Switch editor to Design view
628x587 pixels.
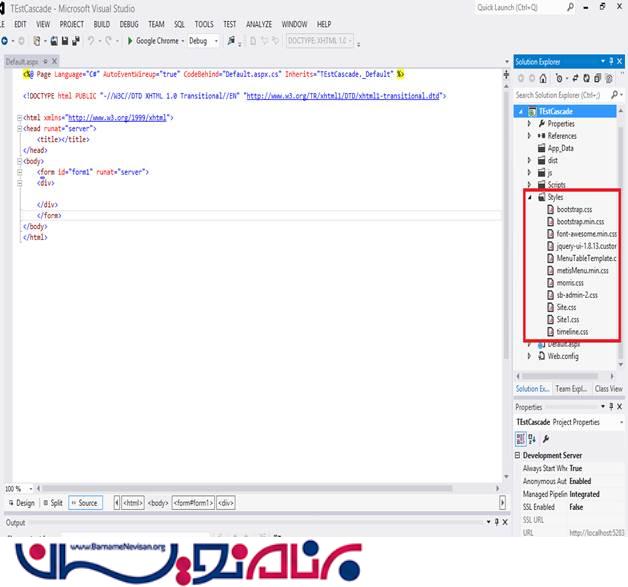(21, 503)
